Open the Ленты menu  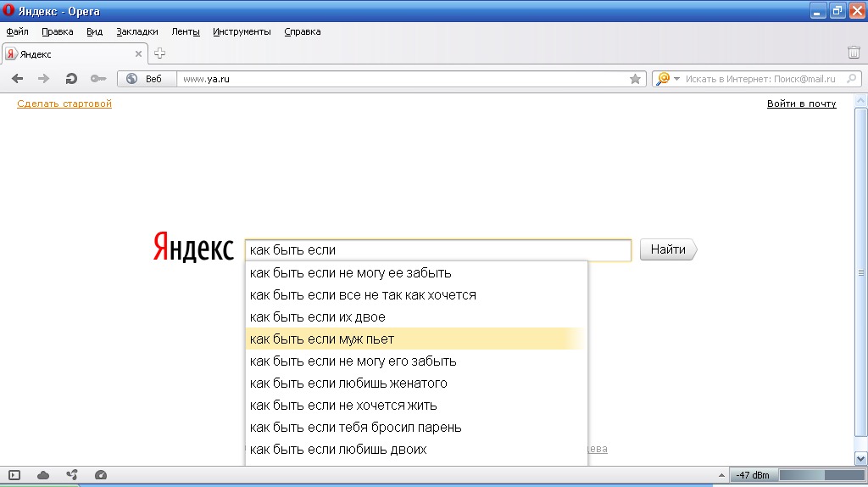(x=186, y=31)
